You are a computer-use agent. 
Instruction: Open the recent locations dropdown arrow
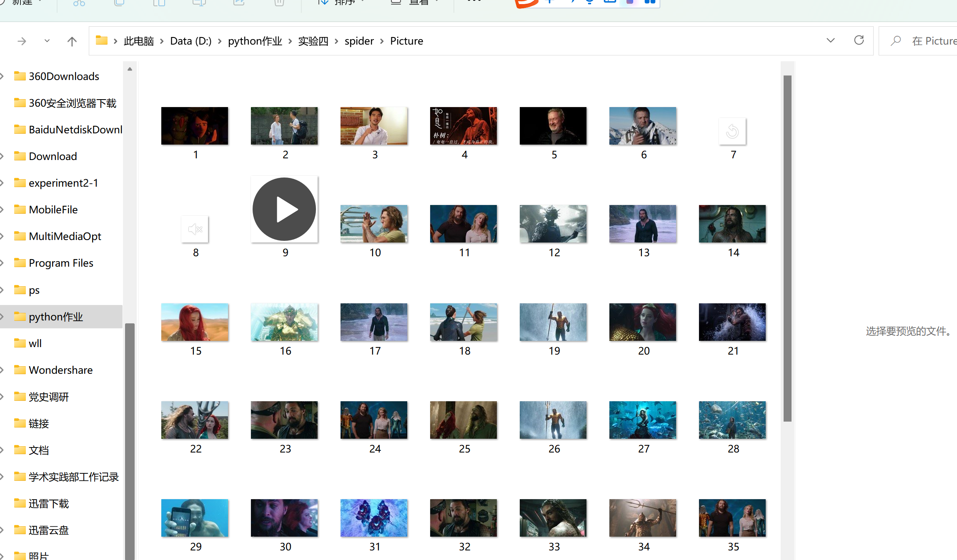point(47,41)
